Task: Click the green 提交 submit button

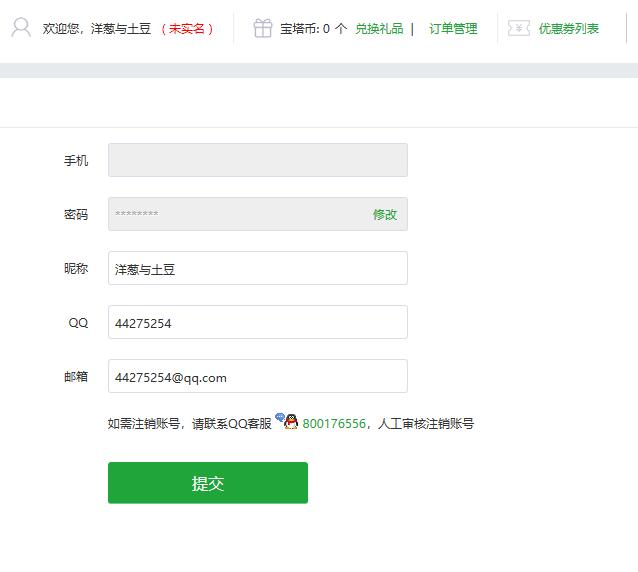Action: click(x=208, y=483)
